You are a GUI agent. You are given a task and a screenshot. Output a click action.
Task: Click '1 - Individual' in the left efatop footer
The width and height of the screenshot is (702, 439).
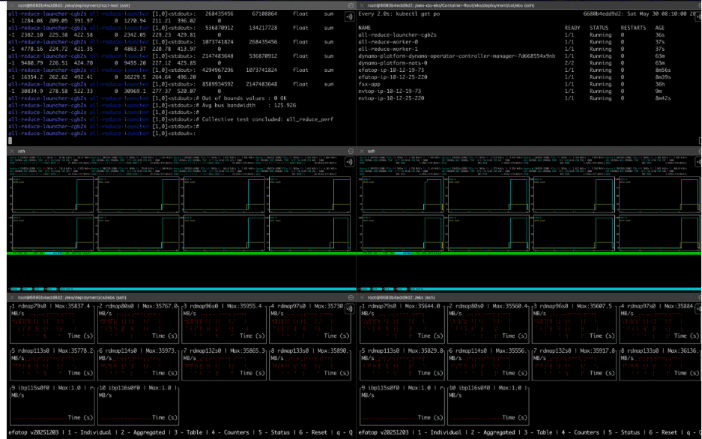point(89,432)
